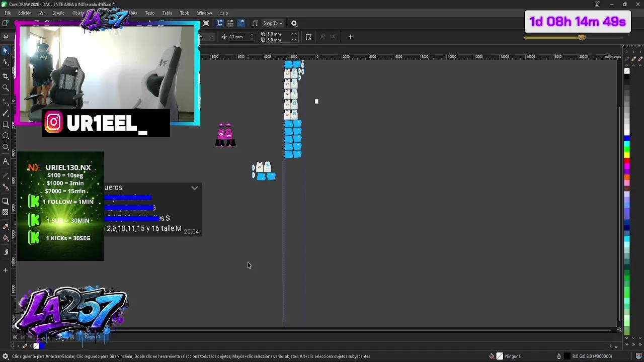
Task: Toggle the snap magnet icon
Action: (255, 23)
